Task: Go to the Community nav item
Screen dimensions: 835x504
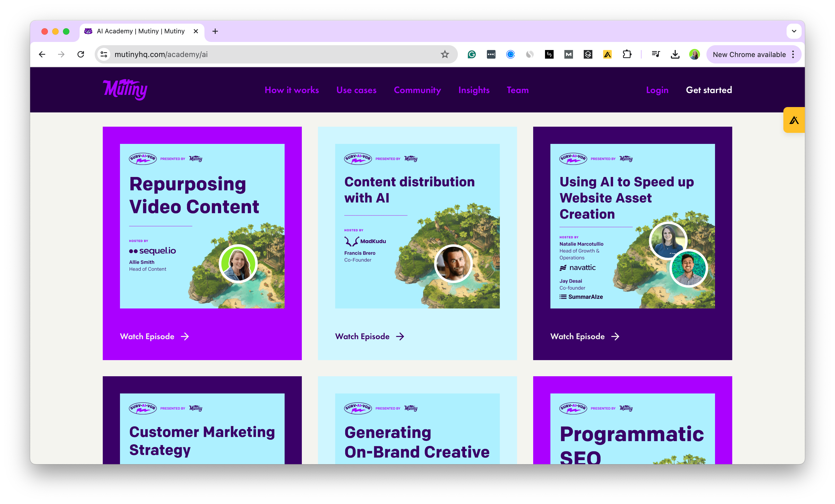Action: pyautogui.click(x=417, y=90)
